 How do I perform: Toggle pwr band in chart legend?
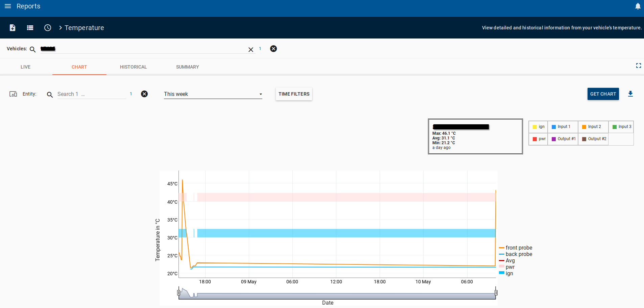507,267
